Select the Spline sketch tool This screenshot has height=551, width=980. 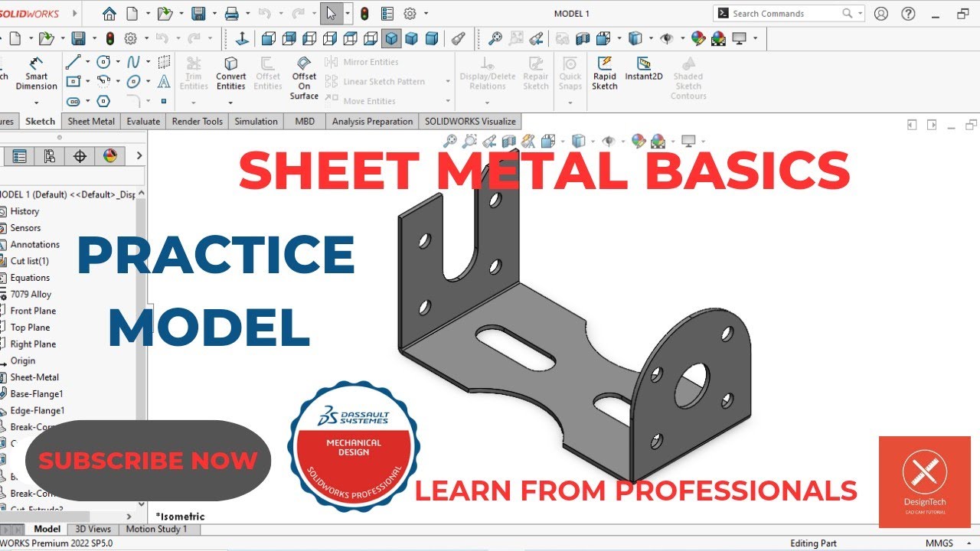click(133, 62)
